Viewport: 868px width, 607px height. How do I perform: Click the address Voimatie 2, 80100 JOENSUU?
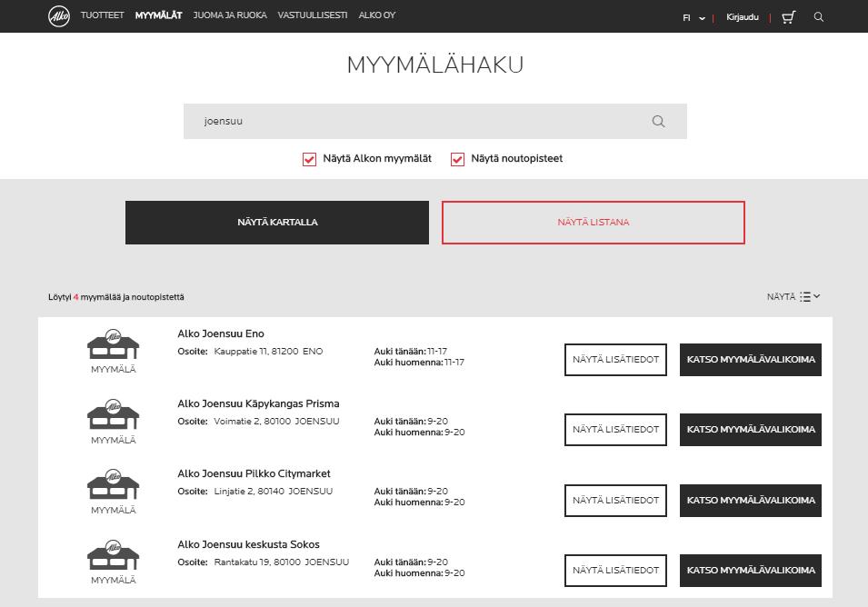click(277, 421)
